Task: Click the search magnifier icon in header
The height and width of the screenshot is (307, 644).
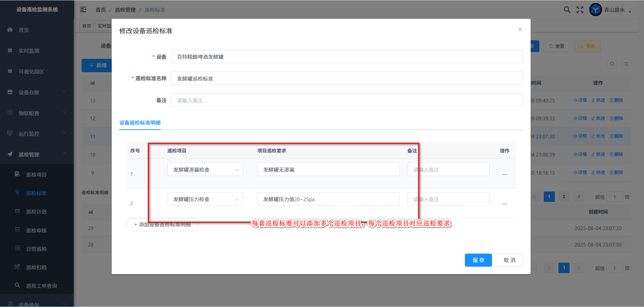Action: pos(567,10)
